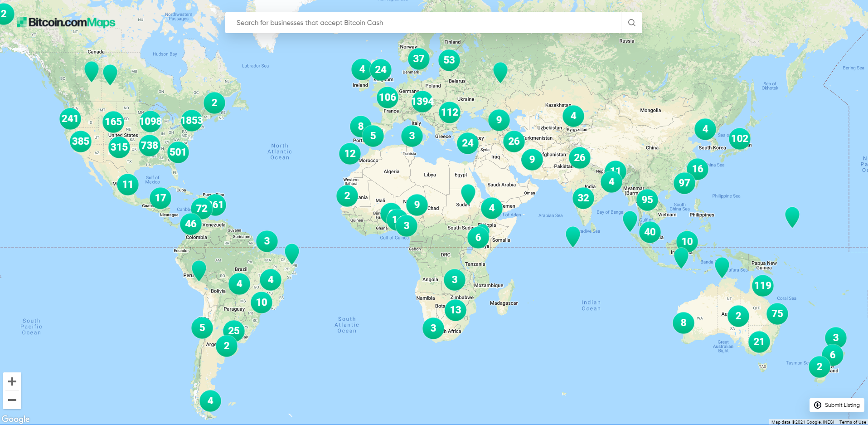The width and height of the screenshot is (868, 425).
Task: Open the 119 cluster in Australia
Action: pyautogui.click(x=763, y=286)
